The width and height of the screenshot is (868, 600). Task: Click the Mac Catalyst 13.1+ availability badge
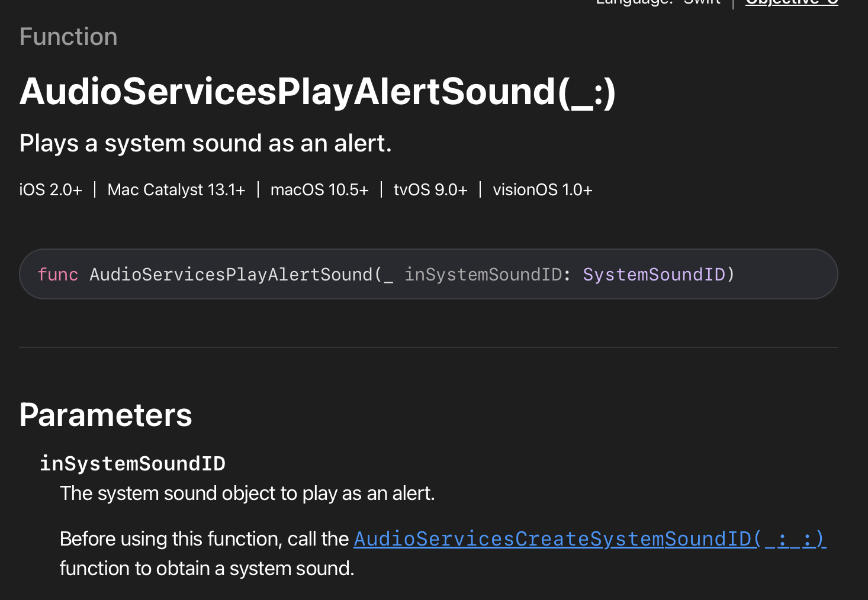pyautogui.click(x=176, y=190)
